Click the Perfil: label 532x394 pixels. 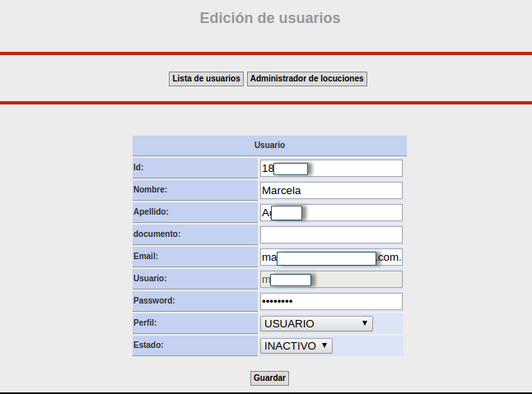coord(145,322)
